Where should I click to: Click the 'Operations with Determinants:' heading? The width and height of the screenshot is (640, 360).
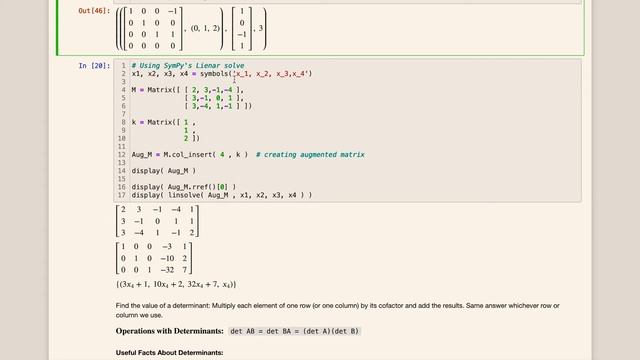169,331
